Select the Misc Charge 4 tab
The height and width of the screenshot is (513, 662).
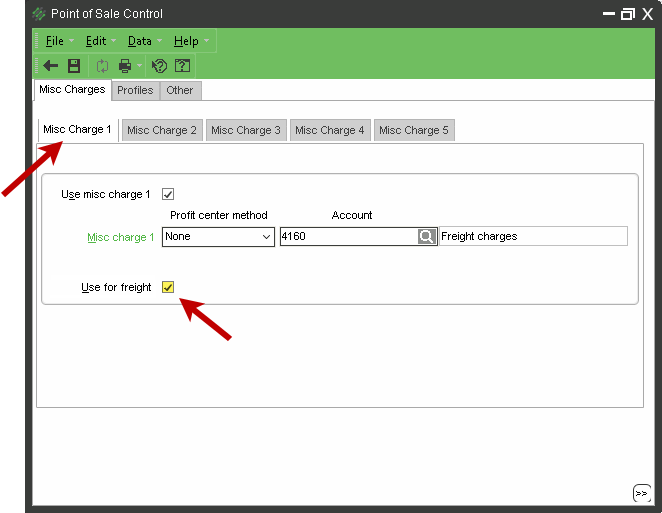click(330, 130)
